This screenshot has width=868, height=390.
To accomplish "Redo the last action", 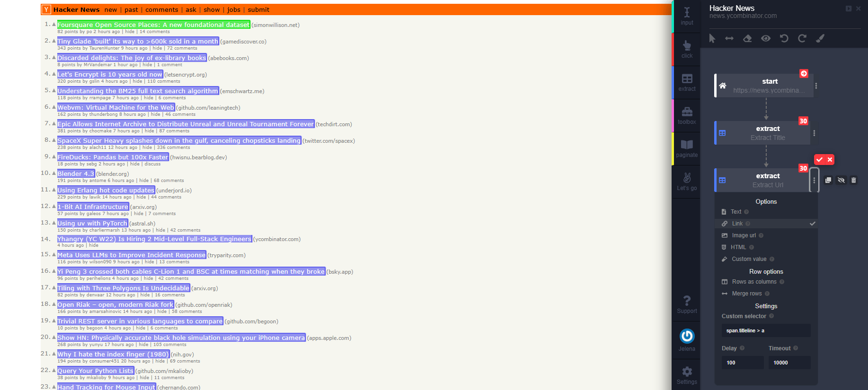I will (802, 38).
